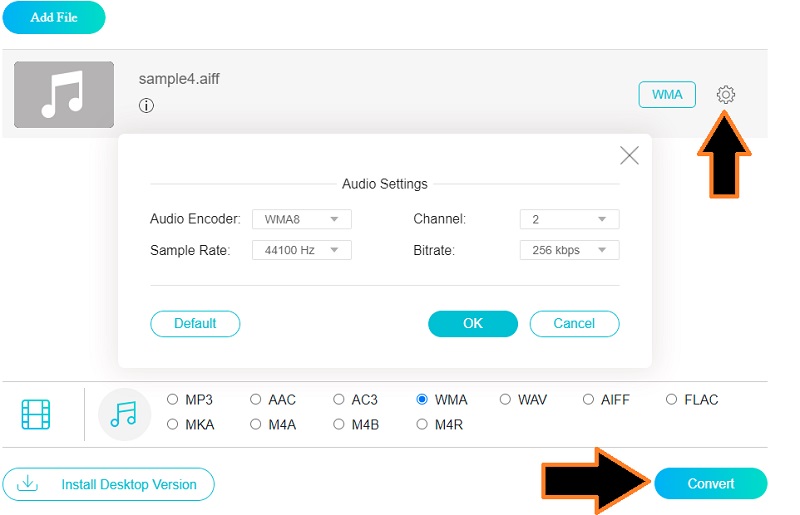
Task: Pick the M4R format option
Action: (424, 425)
